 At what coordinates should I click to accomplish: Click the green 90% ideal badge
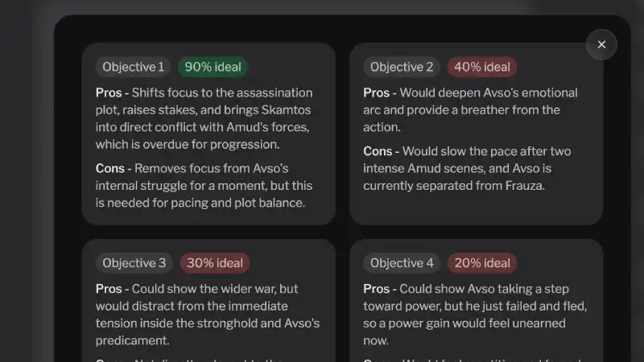tap(213, 67)
